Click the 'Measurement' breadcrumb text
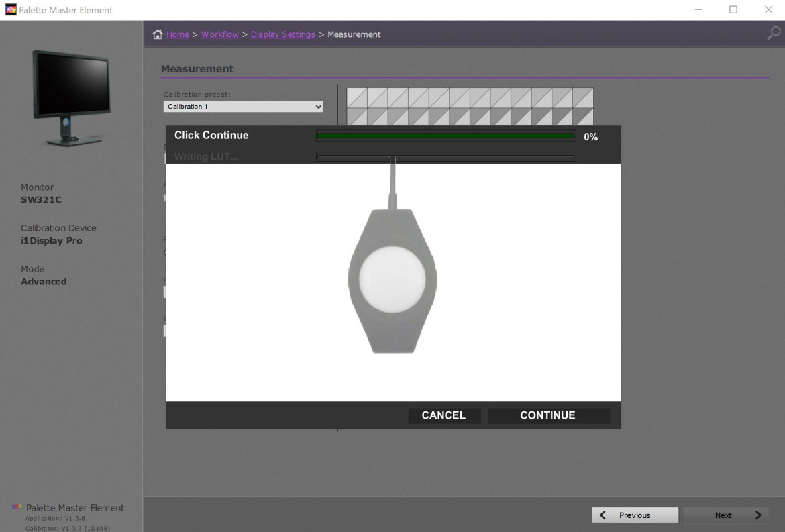Viewport: 785px width, 532px height. click(354, 34)
